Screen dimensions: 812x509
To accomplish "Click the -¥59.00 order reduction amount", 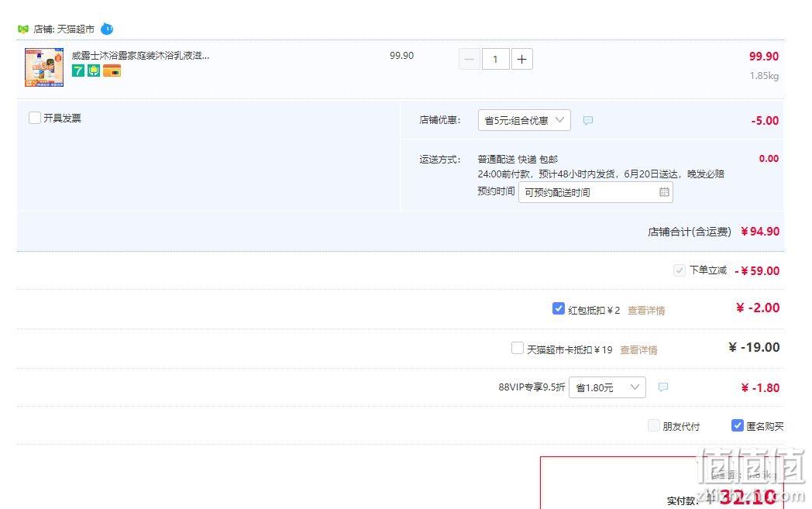I will pyautogui.click(x=757, y=271).
